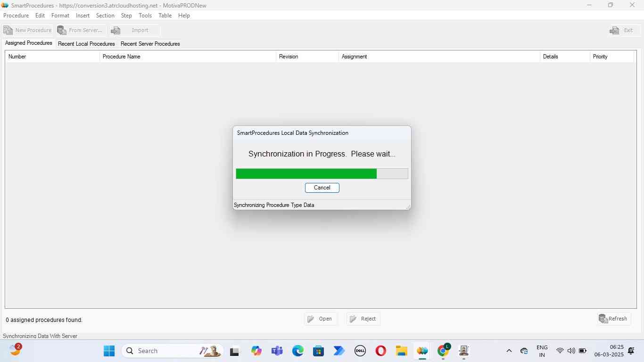Click the battery tray icon
The image size is (644, 362).
(583, 351)
